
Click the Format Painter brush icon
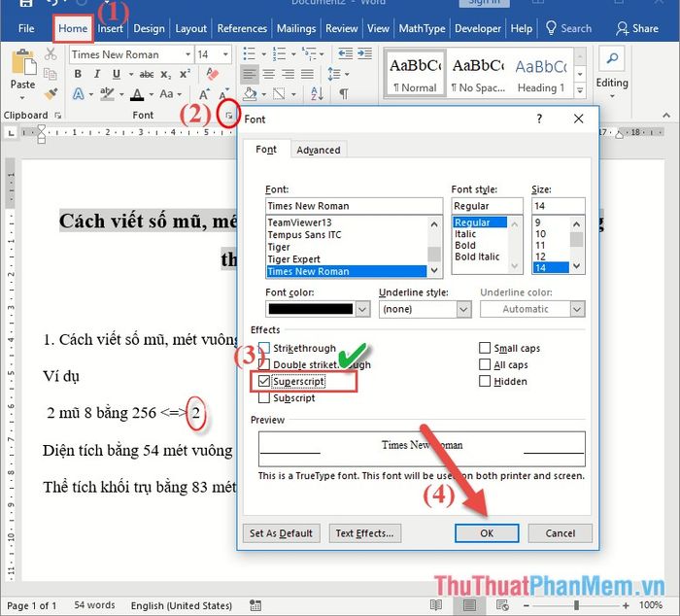coord(51,93)
